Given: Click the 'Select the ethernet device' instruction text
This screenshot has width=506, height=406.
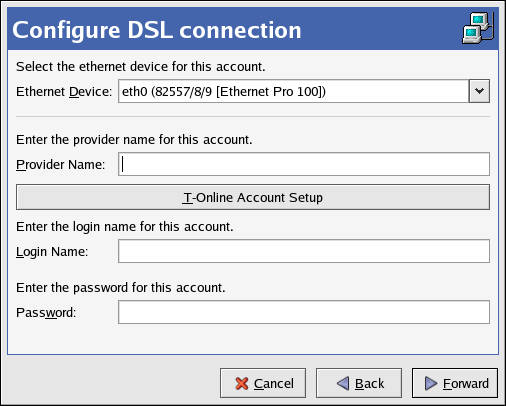Looking at the screenshot, I should 141,67.
